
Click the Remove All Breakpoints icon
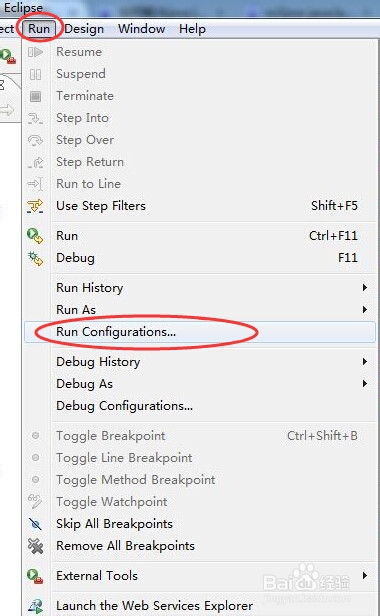point(35,546)
